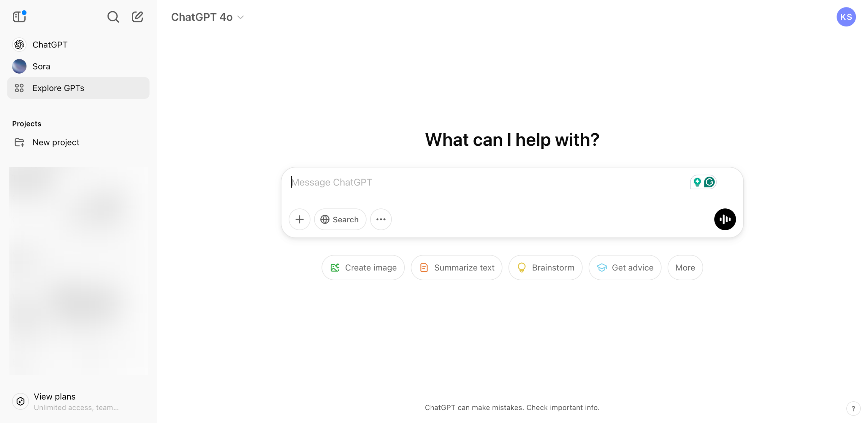Expand More suggestion options
868x423 pixels.
(x=685, y=267)
